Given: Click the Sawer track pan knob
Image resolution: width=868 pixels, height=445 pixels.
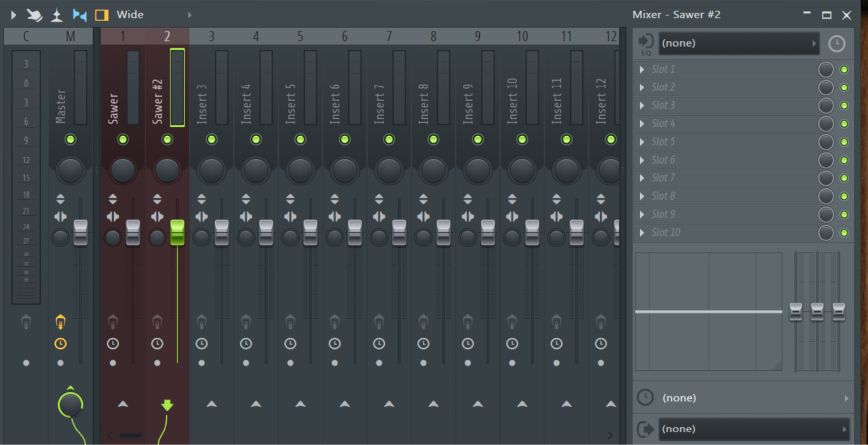Looking at the screenshot, I should coord(123,170).
